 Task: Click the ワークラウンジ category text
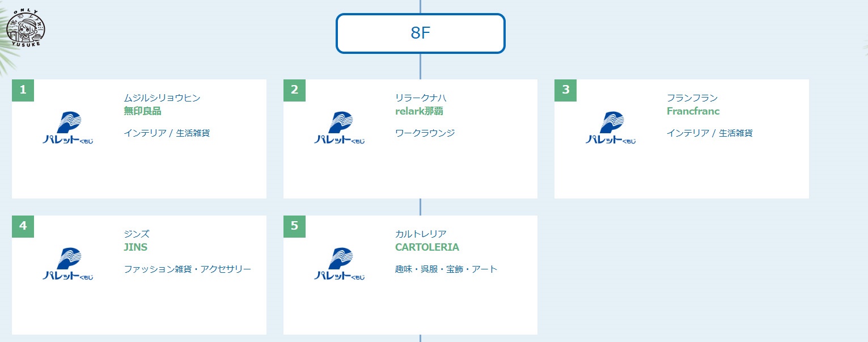(x=425, y=133)
